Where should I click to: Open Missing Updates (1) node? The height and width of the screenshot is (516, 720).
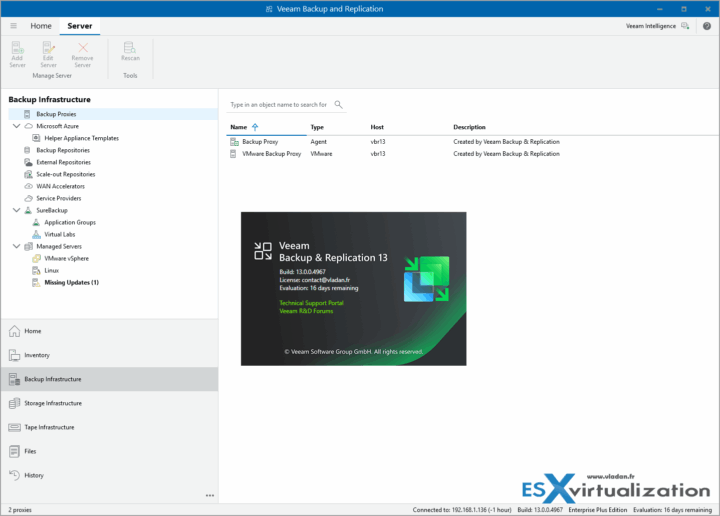[x=71, y=282]
